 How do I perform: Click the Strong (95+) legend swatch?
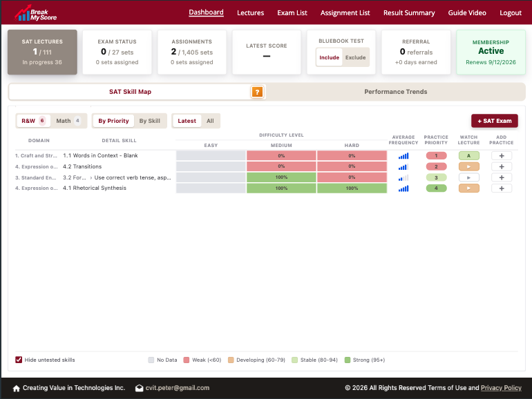click(x=348, y=360)
